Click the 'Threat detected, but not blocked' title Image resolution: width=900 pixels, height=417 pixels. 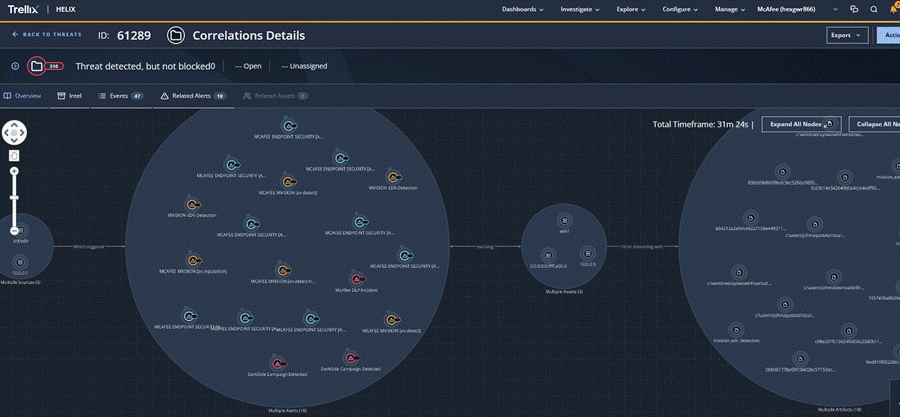145,66
